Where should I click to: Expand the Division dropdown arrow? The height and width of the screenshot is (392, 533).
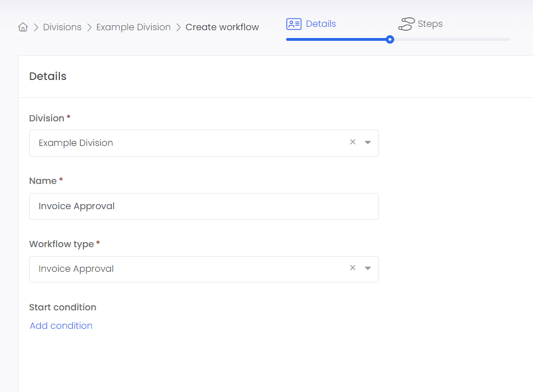click(367, 143)
